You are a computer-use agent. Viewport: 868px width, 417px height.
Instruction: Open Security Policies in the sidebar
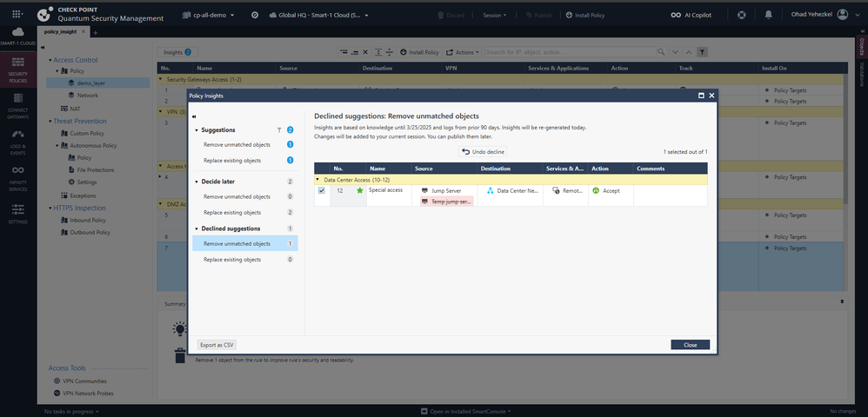click(17, 69)
